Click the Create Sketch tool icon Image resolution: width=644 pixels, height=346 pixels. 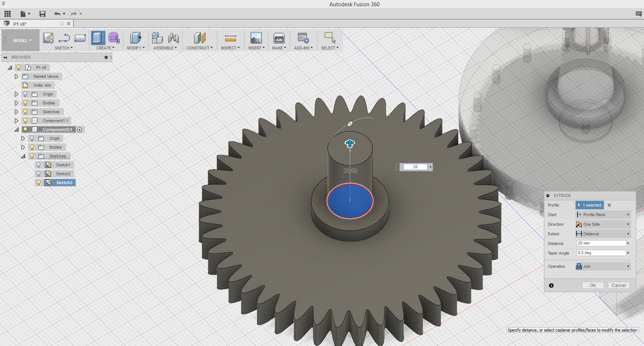click(48, 38)
